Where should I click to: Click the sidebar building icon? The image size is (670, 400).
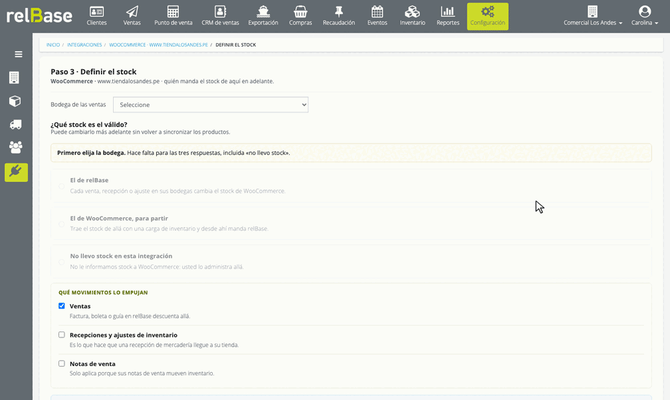point(14,78)
